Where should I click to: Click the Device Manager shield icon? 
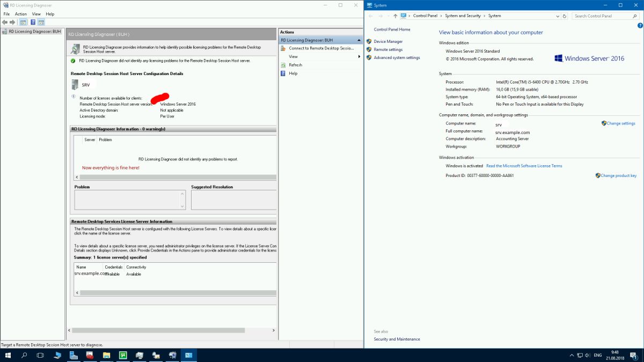[x=369, y=41]
